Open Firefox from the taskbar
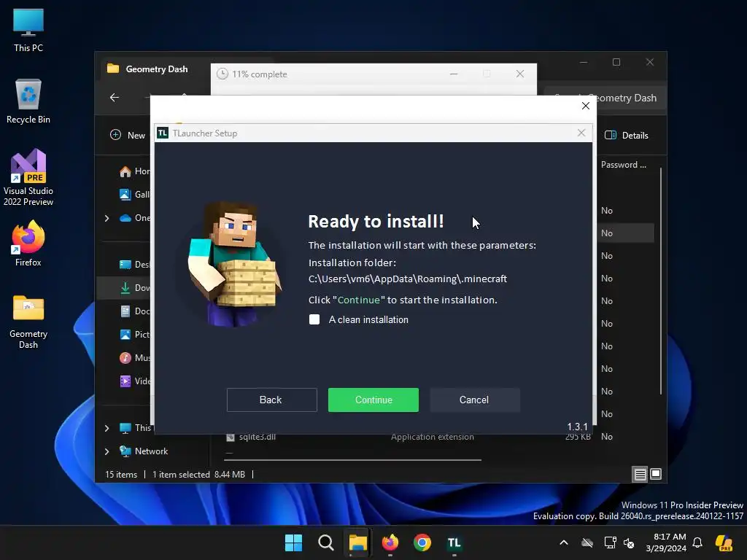Screen dimensions: 747x560 (390, 542)
